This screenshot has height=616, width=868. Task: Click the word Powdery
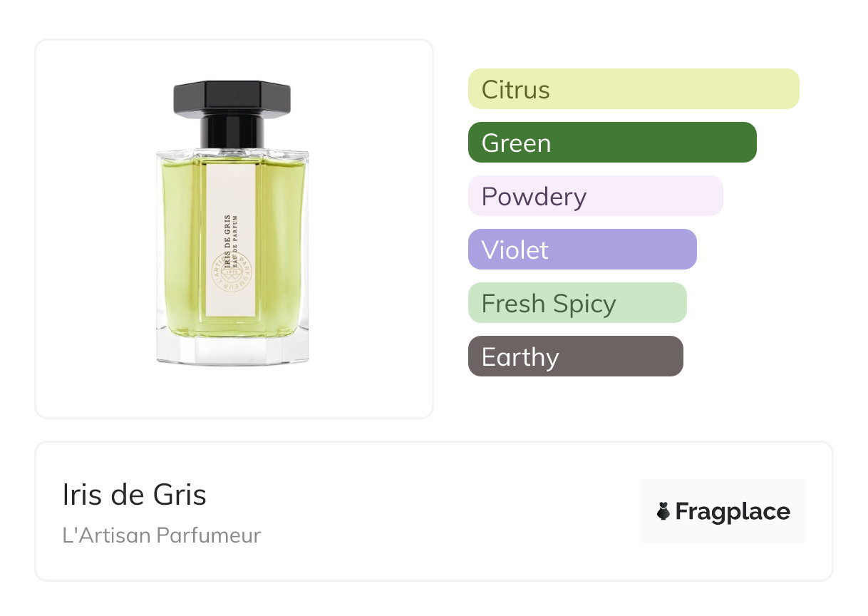[534, 197]
